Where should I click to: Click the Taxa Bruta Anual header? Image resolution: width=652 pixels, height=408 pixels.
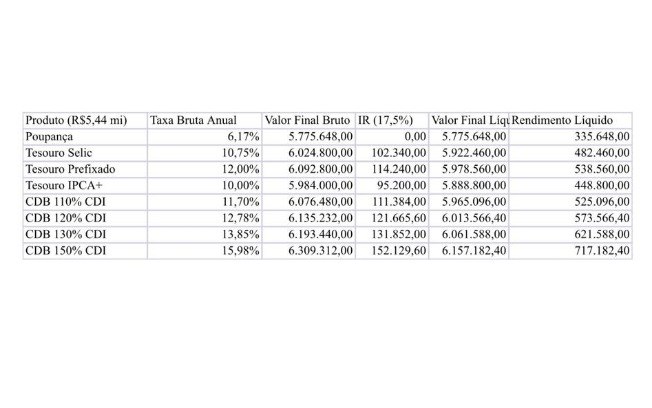205,121
